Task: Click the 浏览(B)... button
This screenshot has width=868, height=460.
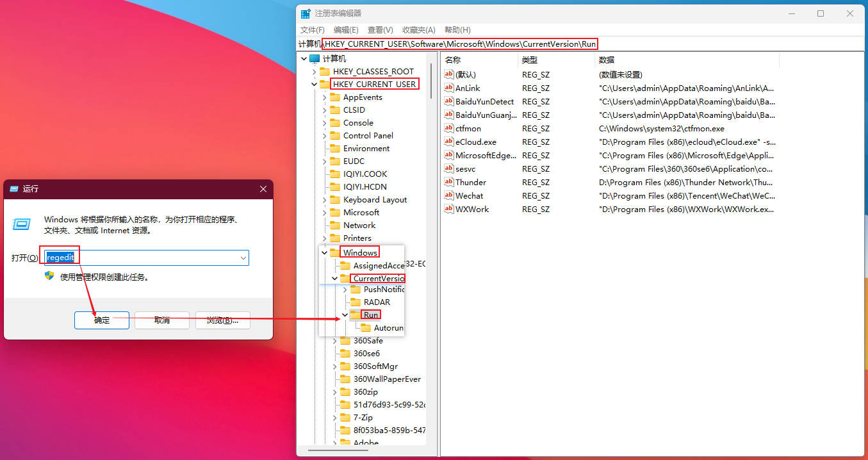Action: 222,320
